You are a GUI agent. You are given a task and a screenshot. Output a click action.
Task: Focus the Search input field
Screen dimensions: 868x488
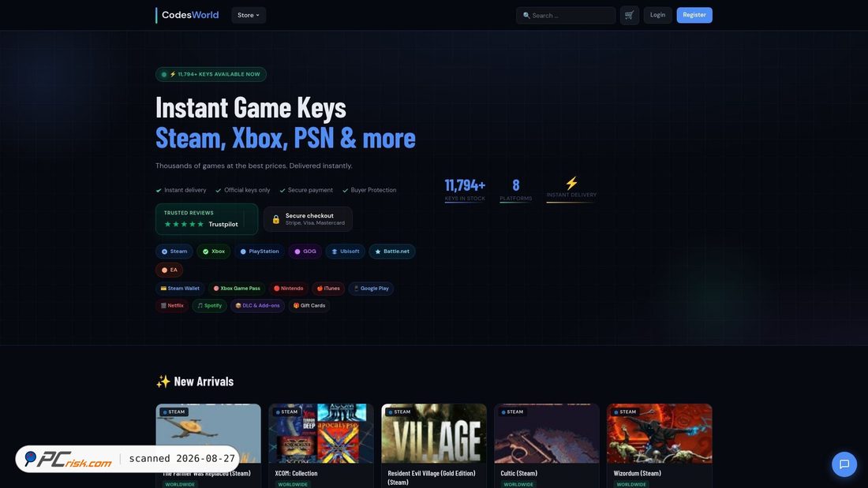click(x=566, y=16)
